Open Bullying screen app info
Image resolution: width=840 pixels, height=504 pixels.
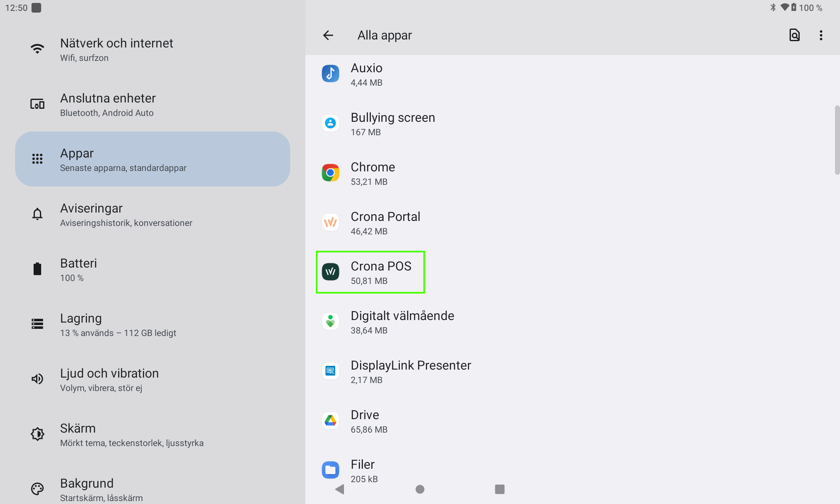[392, 124]
